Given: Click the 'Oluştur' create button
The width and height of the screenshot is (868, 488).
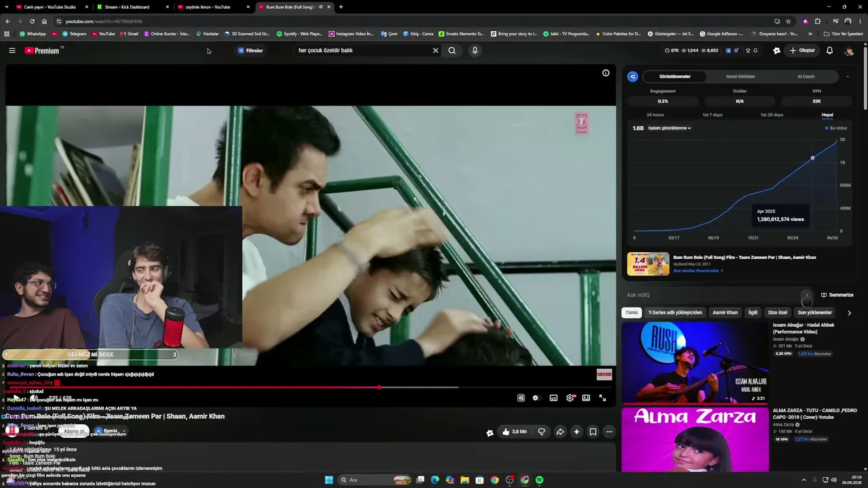Looking at the screenshot, I should (x=802, y=50).
